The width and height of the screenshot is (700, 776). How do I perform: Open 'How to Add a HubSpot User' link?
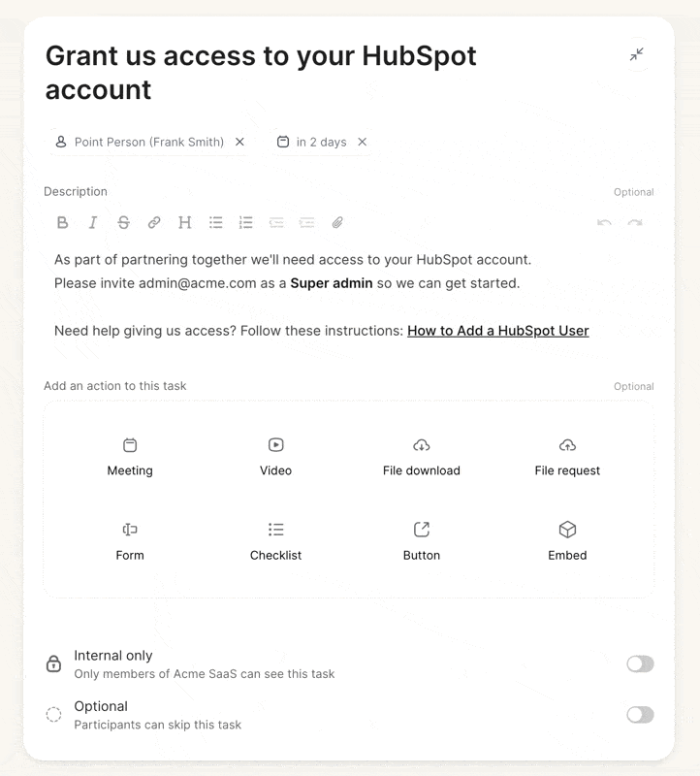tap(498, 331)
